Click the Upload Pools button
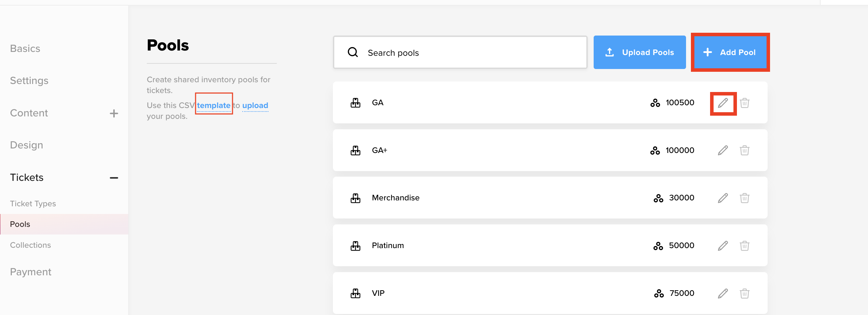This screenshot has height=315, width=868. [x=639, y=52]
